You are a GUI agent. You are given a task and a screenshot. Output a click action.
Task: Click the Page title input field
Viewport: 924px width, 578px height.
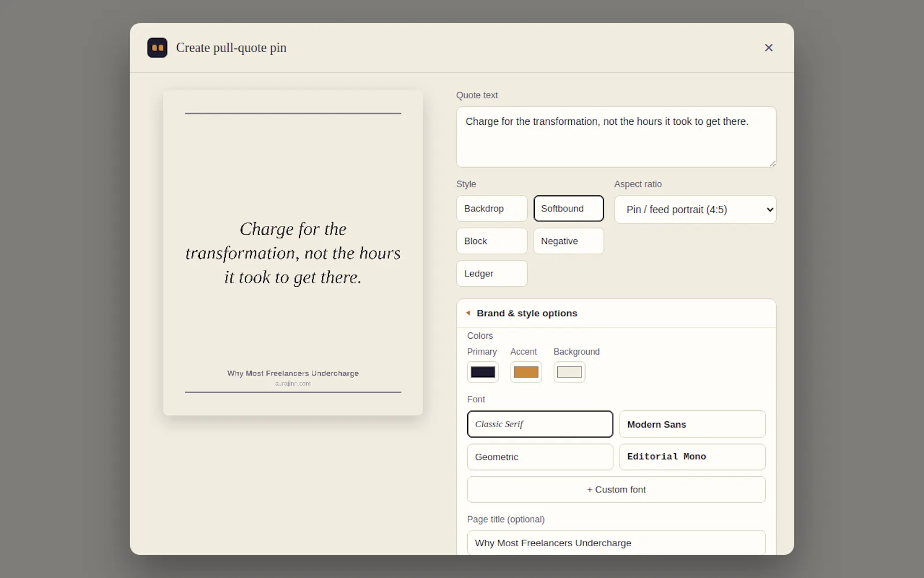click(x=616, y=543)
